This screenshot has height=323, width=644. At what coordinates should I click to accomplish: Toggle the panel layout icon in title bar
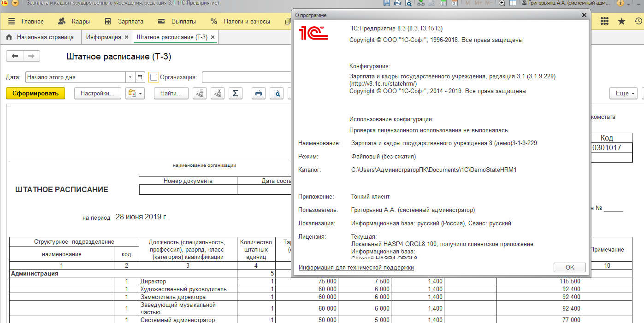coord(513,3)
